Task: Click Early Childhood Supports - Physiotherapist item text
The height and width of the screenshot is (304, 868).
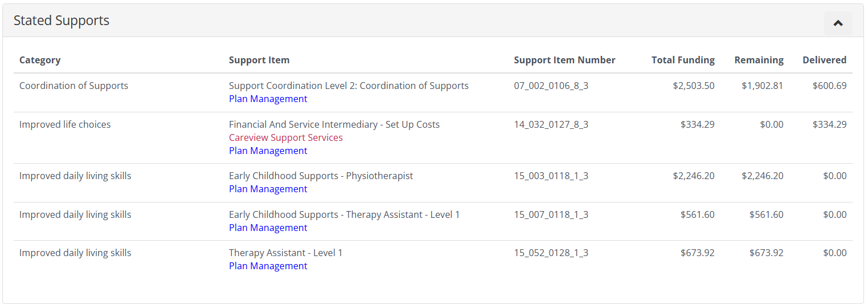Action: (321, 176)
